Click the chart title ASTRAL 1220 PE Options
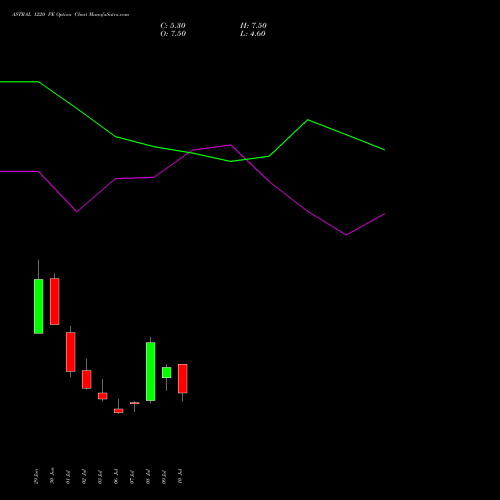This screenshot has height=500, width=500. tap(70, 15)
